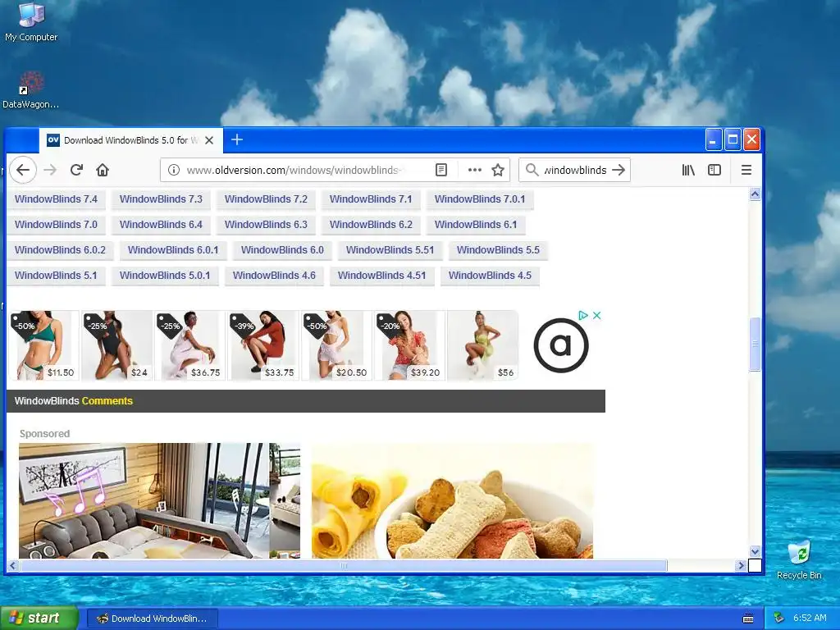Open WindowBlinds 4.5 link
This screenshot has height=630, width=840.
coord(491,276)
